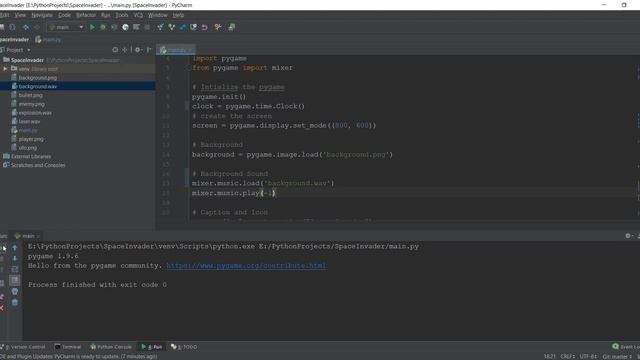The height and width of the screenshot is (360, 640).
Task: Navigate back with the blue arrow icon
Action: [26, 27]
